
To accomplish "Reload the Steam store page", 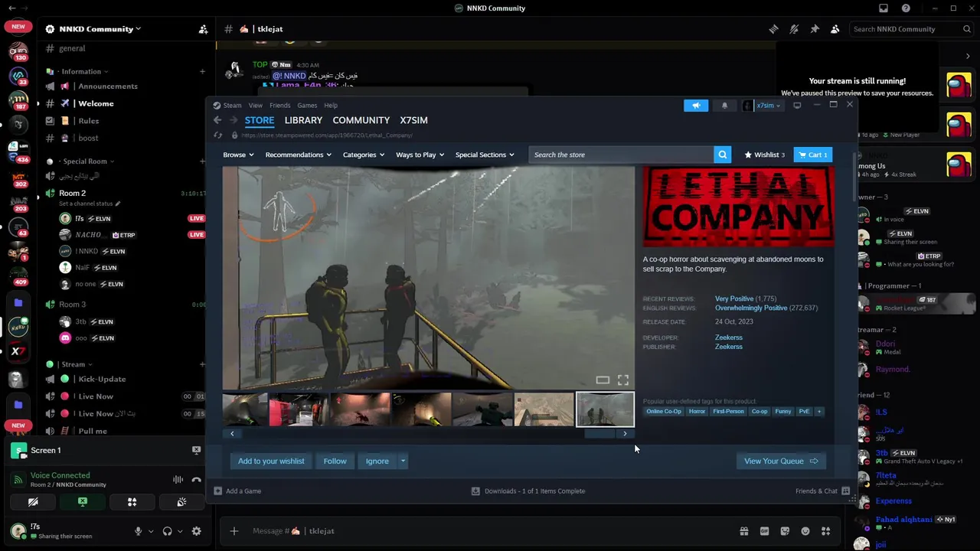I will tap(218, 135).
